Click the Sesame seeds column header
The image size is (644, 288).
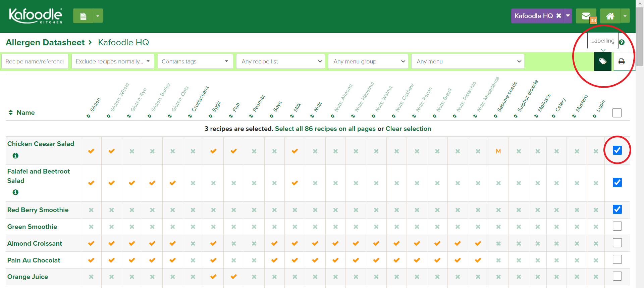point(506,97)
